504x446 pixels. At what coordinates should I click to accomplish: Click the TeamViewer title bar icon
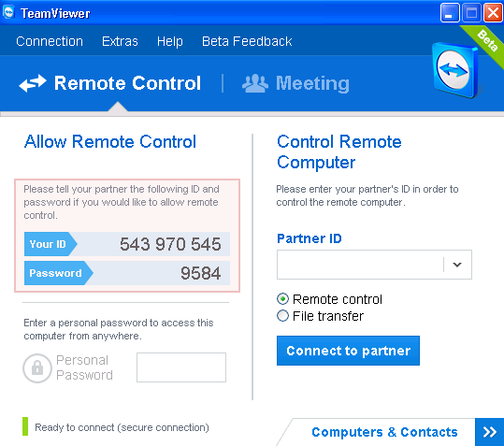(x=8, y=13)
